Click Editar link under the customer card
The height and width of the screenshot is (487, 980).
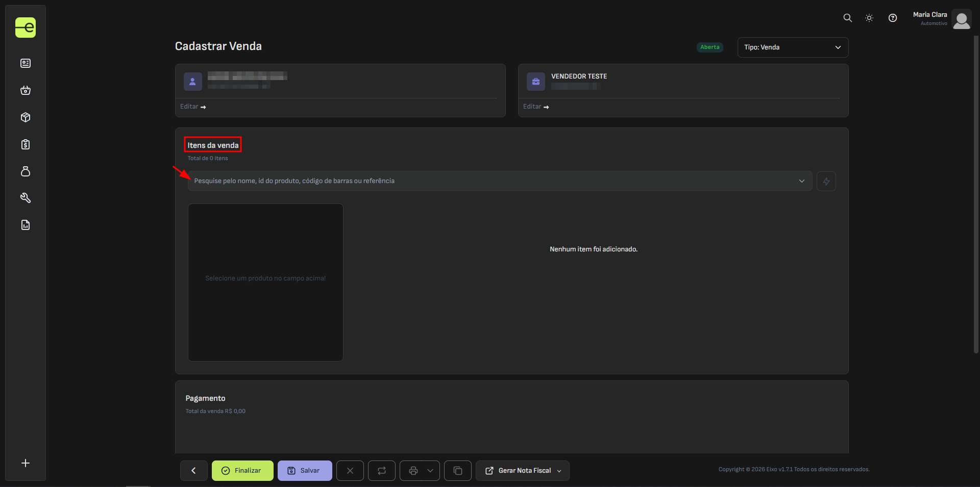pyautogui.click(x=192, y=107)
